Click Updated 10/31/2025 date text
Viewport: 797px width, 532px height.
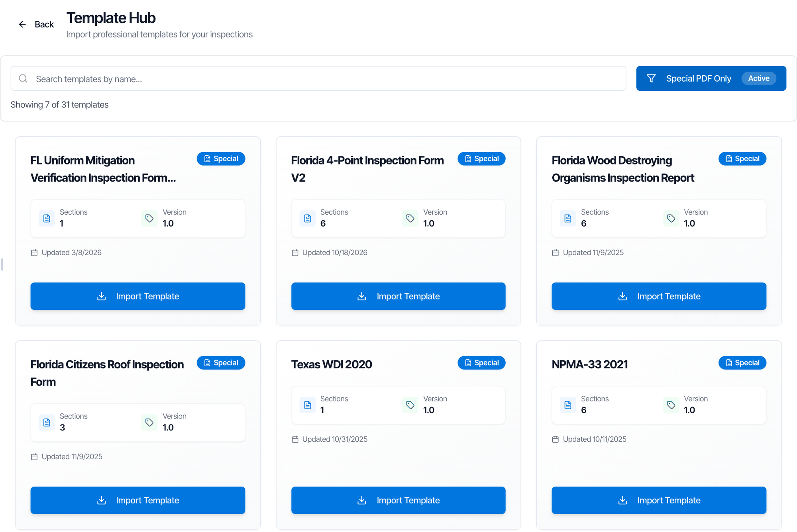tap(335, 439)
